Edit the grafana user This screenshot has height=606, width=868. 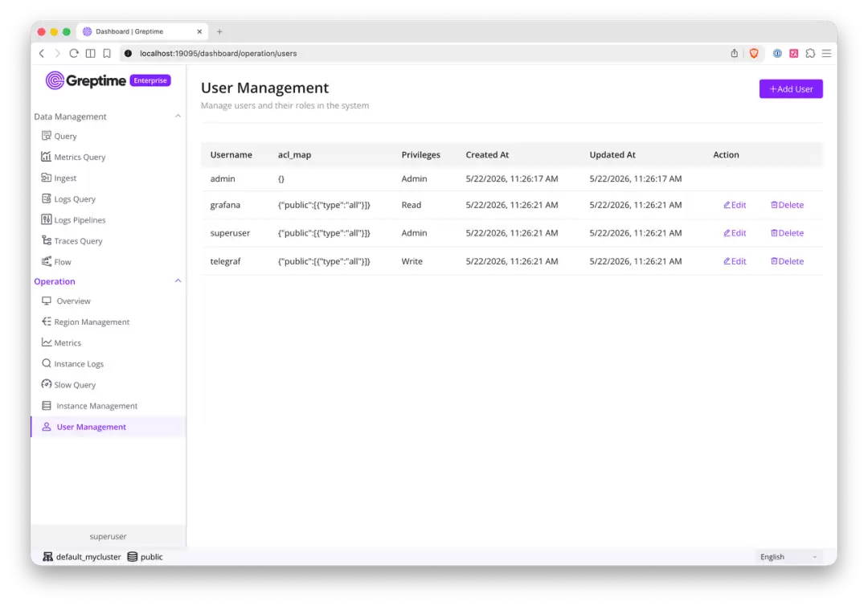tap(735, 205)
